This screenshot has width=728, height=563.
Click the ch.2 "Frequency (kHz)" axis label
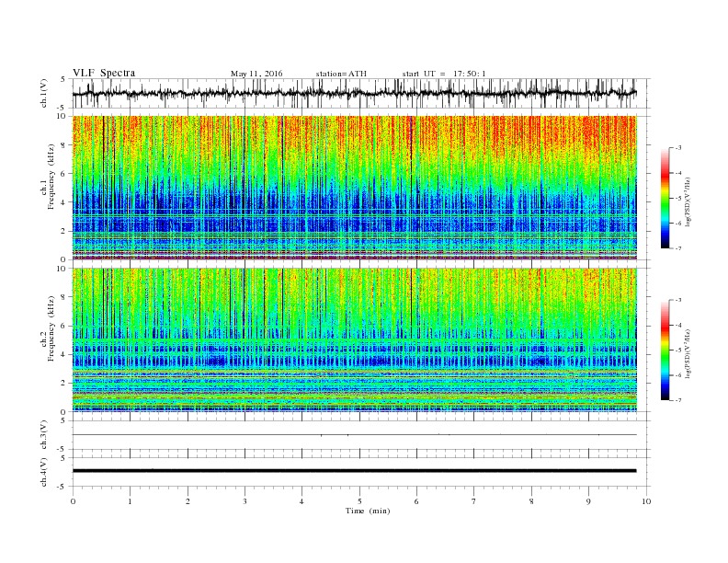click(x=49, y=329)
